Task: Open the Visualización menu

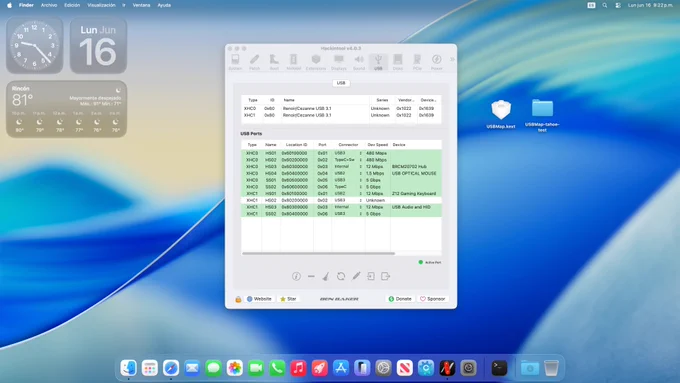Action: (x=101, y=5)
